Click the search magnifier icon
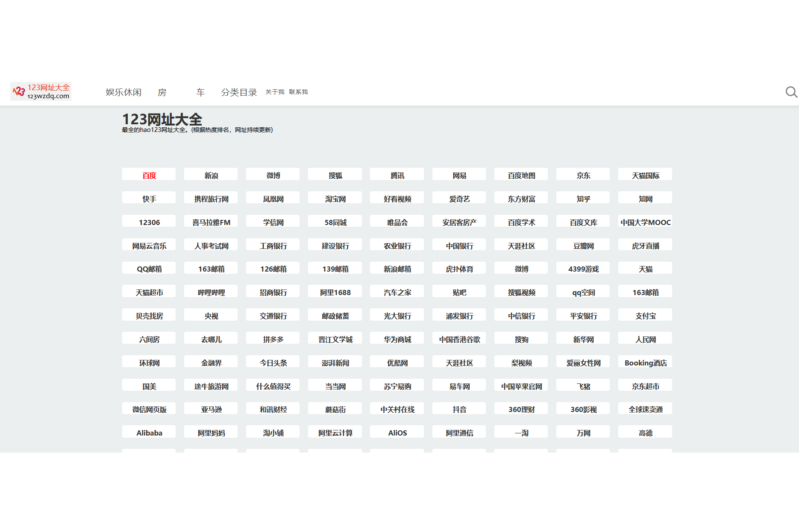 (x=791, y=92)
